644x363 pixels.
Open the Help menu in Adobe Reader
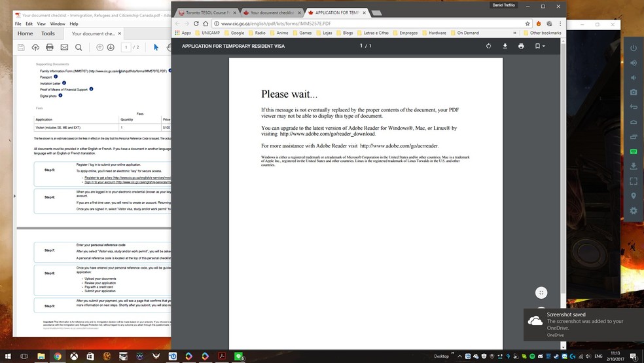pyautogui.click(x=74, y=24)
